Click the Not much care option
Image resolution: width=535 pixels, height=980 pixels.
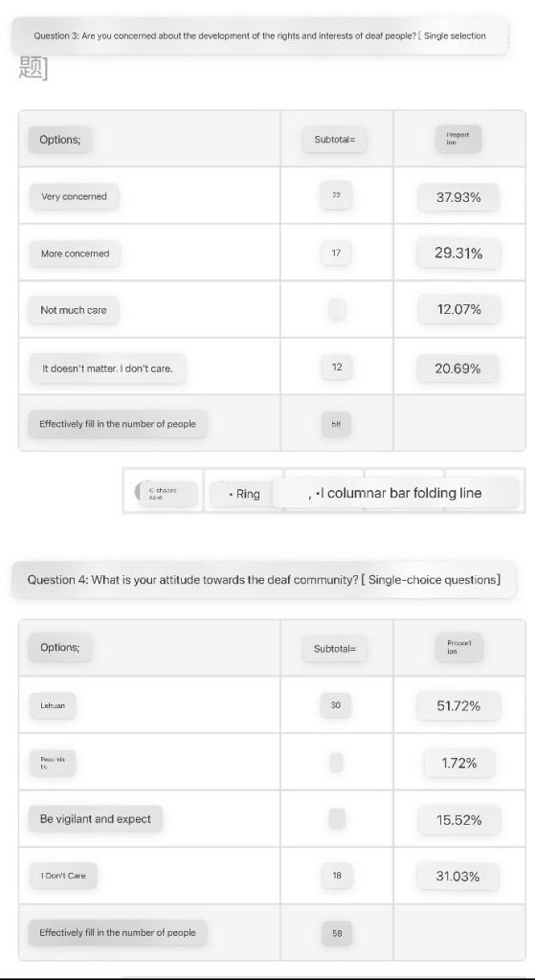[x=73, y=310]
